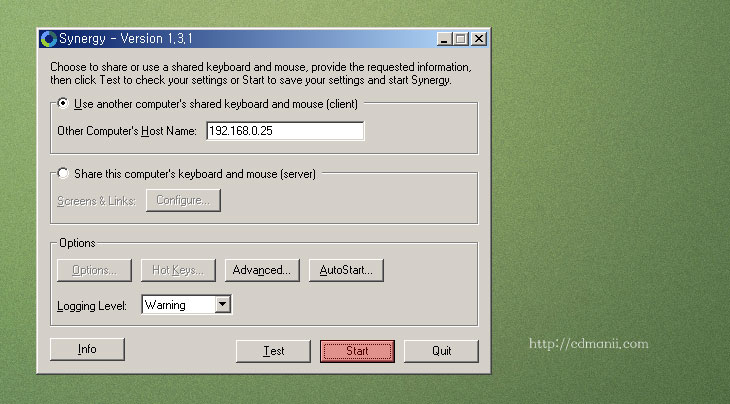Open the AutoStart settings dialog
This screenshot has height=404, width=730.
tap(346, 270)
